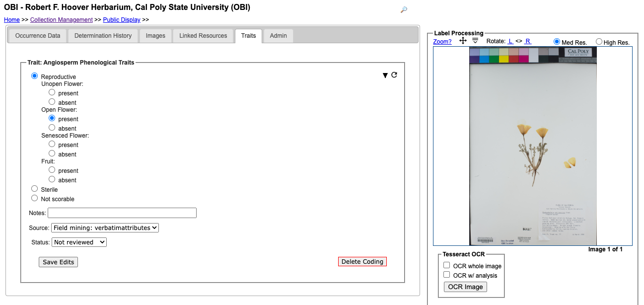Open the Source dropdown menu

105,228
